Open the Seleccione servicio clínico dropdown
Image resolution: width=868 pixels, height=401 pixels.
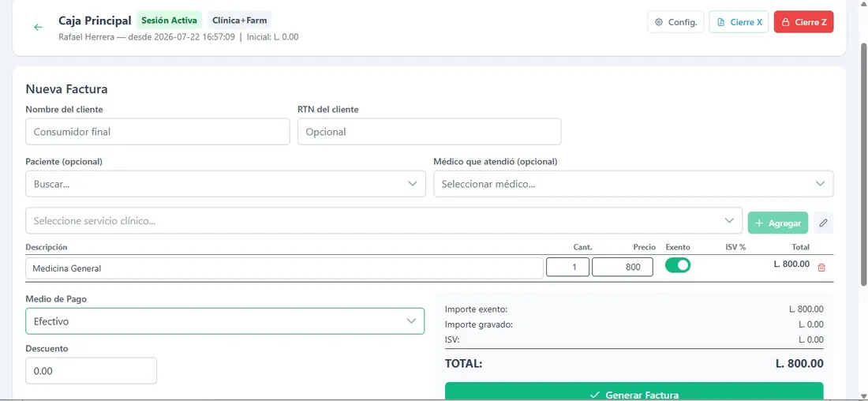pos(383,220)
